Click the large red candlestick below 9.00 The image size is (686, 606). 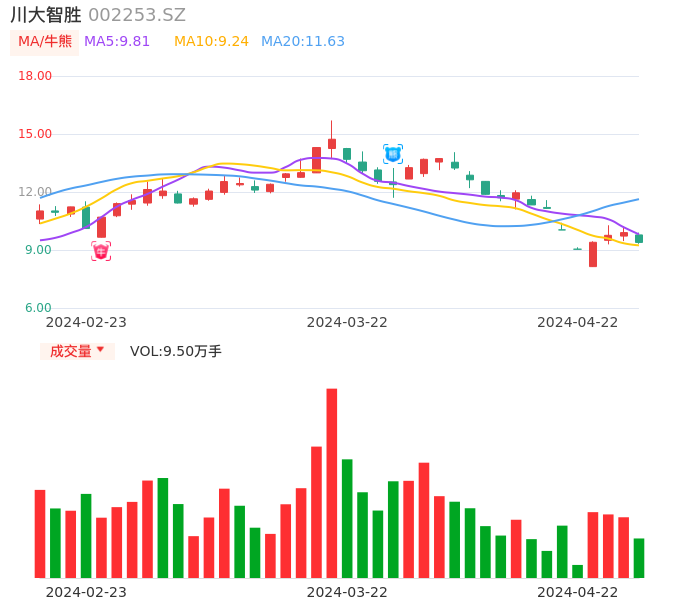point(593,254)
